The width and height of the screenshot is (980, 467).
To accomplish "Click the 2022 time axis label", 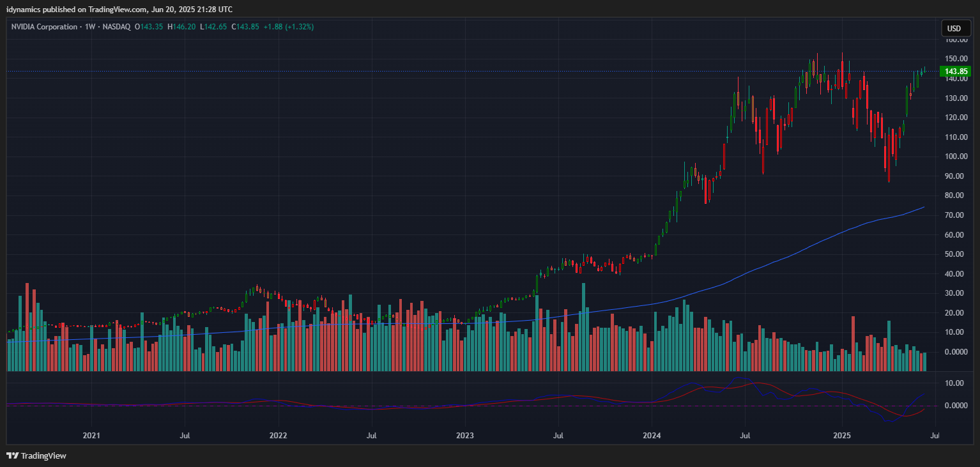I will pyautogui.click(x=279, y=436).
